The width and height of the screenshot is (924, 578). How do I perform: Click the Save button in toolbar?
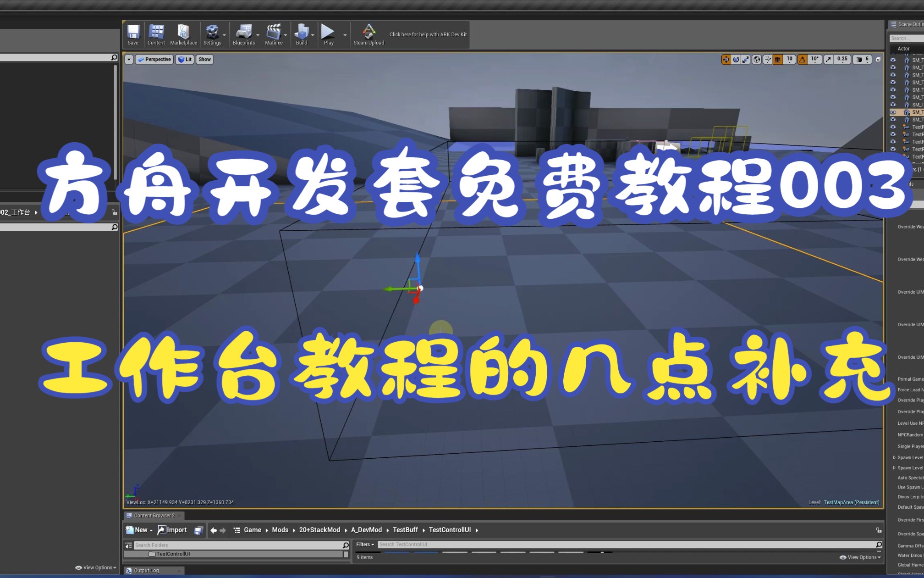click(x=132, y=32)
